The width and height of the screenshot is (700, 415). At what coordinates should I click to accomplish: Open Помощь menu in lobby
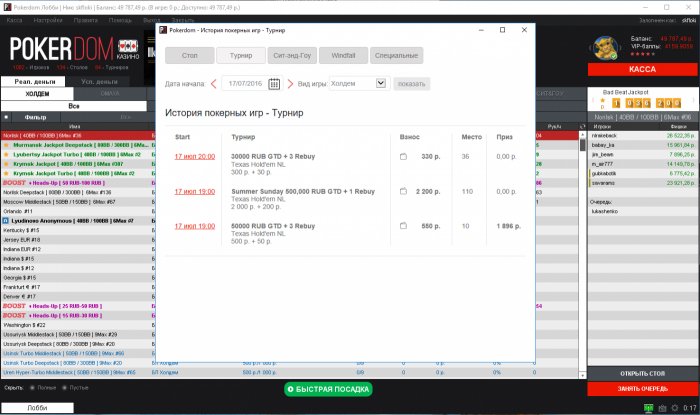[121, 21]
